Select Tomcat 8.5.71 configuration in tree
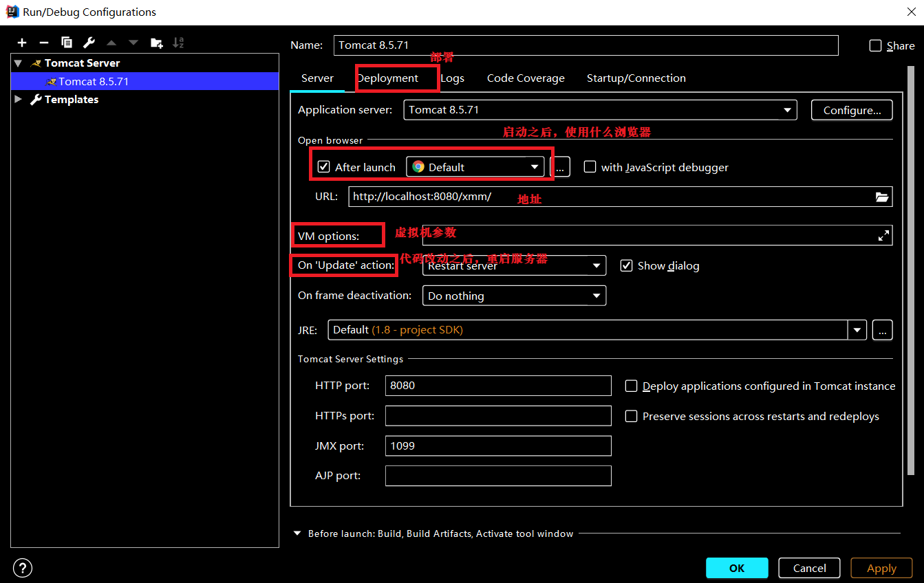The image size is (924, 583). [x=144, y=81]
